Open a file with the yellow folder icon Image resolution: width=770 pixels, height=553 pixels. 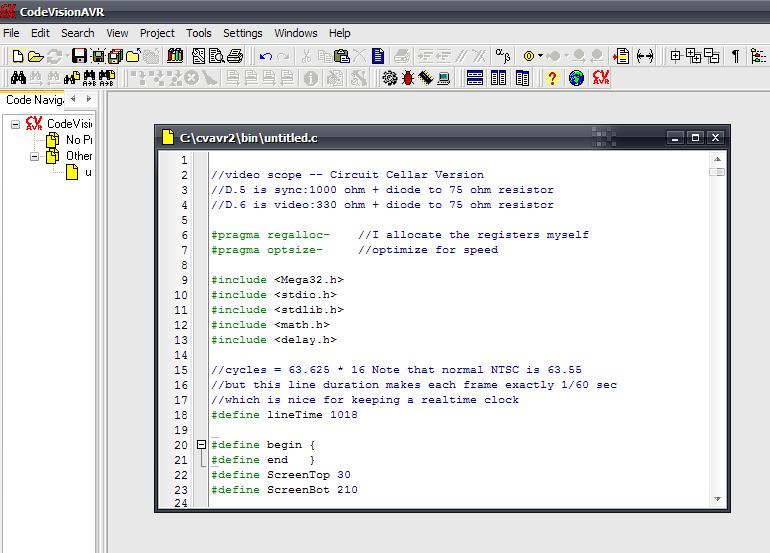[x=35, y=56]
